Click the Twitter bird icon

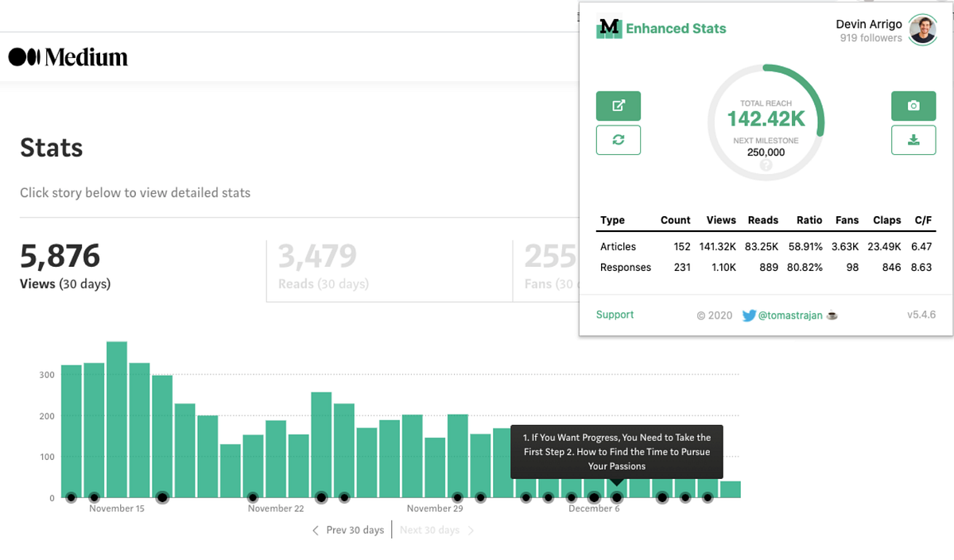coord(748,315)
